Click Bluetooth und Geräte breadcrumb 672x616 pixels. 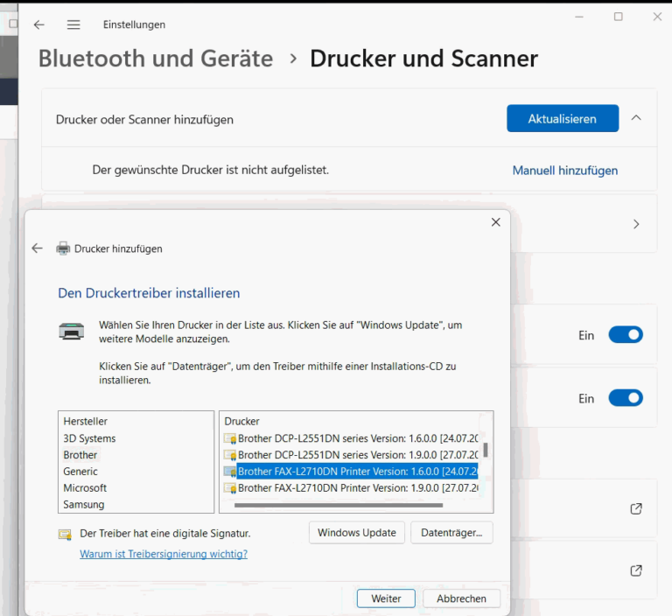156,59
